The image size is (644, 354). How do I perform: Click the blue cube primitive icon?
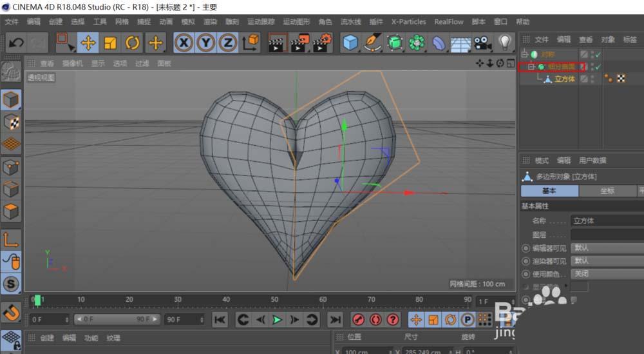pyautogui.click(x=350, y=43)
